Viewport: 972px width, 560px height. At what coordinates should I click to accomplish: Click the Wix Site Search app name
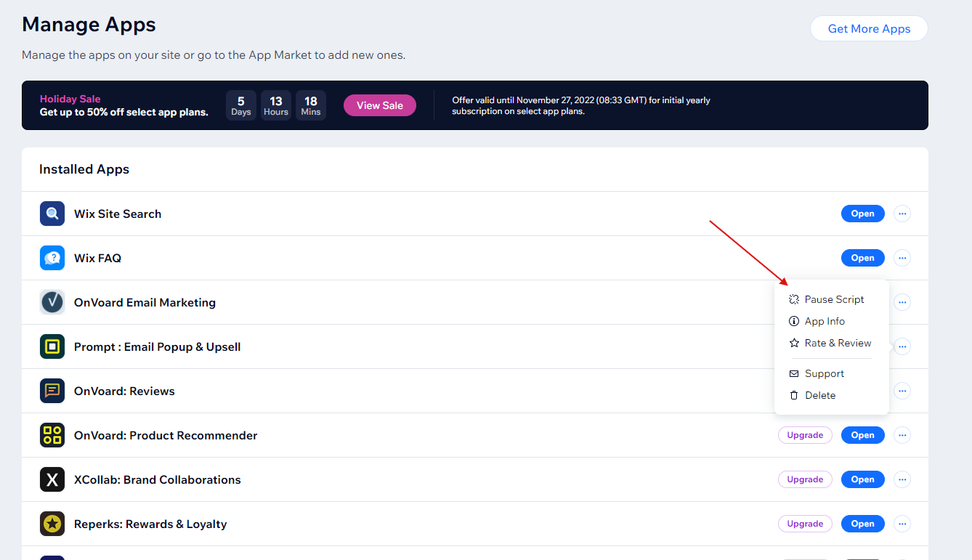(118, 214)
